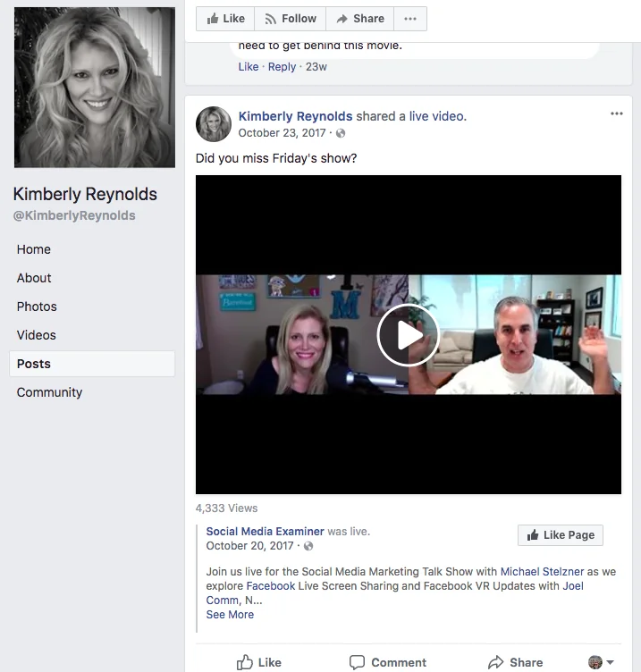Go to the Home section
Viewport: 641px width, 672px height.
coord(33,249)
